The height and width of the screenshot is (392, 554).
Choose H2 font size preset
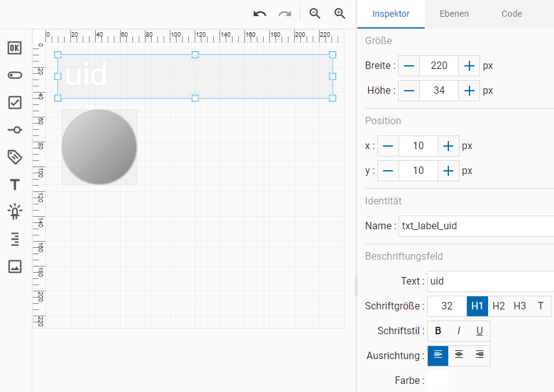click(x=499, y=306)
